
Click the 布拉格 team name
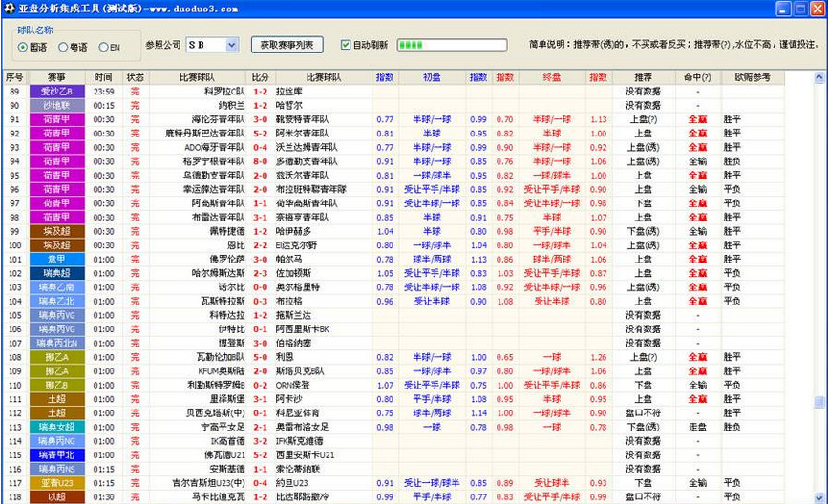[x=288, y=302]
